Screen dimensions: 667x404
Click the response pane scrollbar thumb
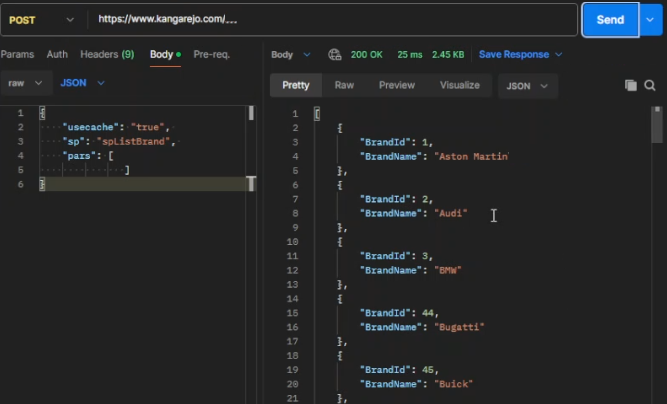coord(657,125)
